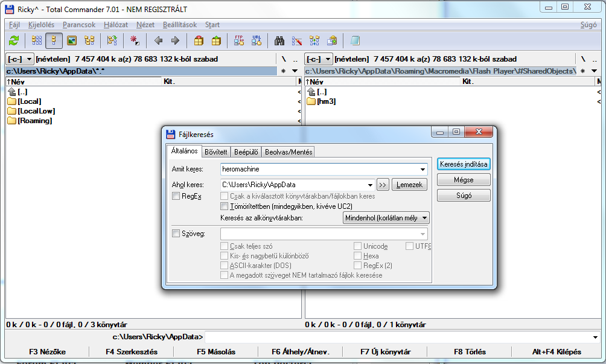
Task: Expand the Amit keres dropdown arrow
Action: 423,170
